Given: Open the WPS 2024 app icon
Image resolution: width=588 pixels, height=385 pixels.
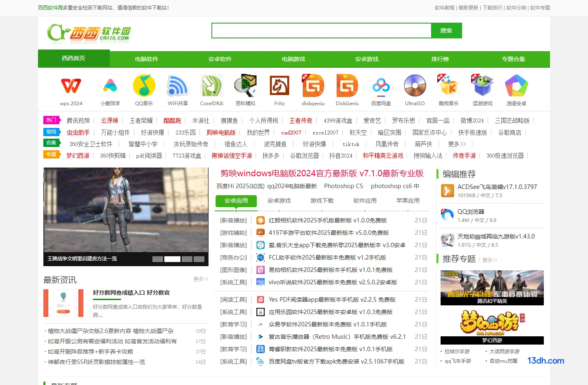Looking at the screenshot, I should tap(71, 86).
